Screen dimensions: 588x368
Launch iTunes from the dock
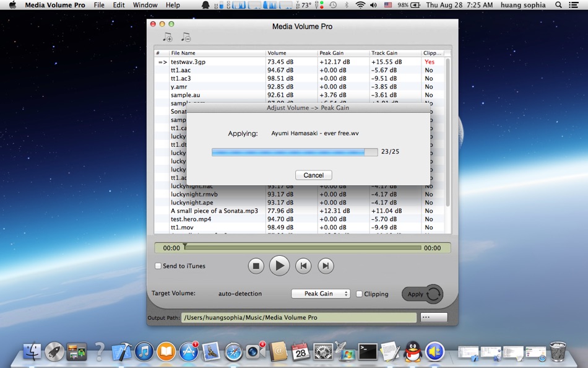point(144,351)
